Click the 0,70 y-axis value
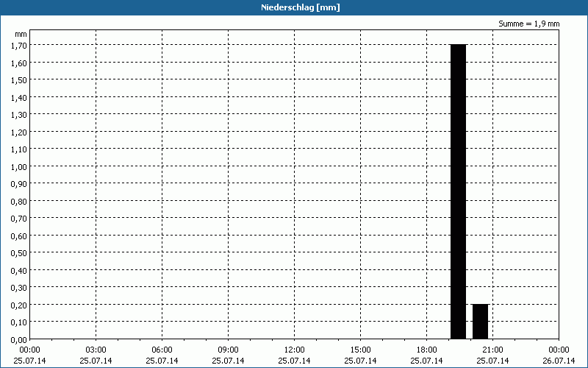Image resolution: width=588 pixels, height=368 pixels. click(x=19, y=219)
